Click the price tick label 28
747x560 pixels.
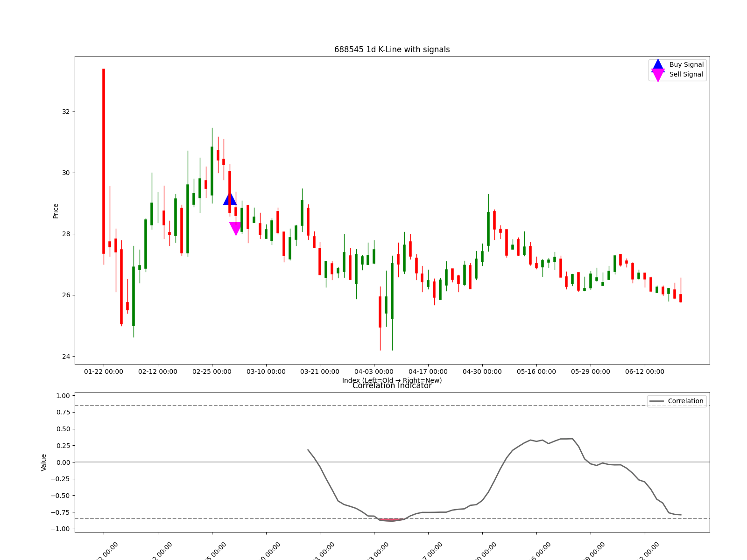pyautogui.click(x=65, y=234)
